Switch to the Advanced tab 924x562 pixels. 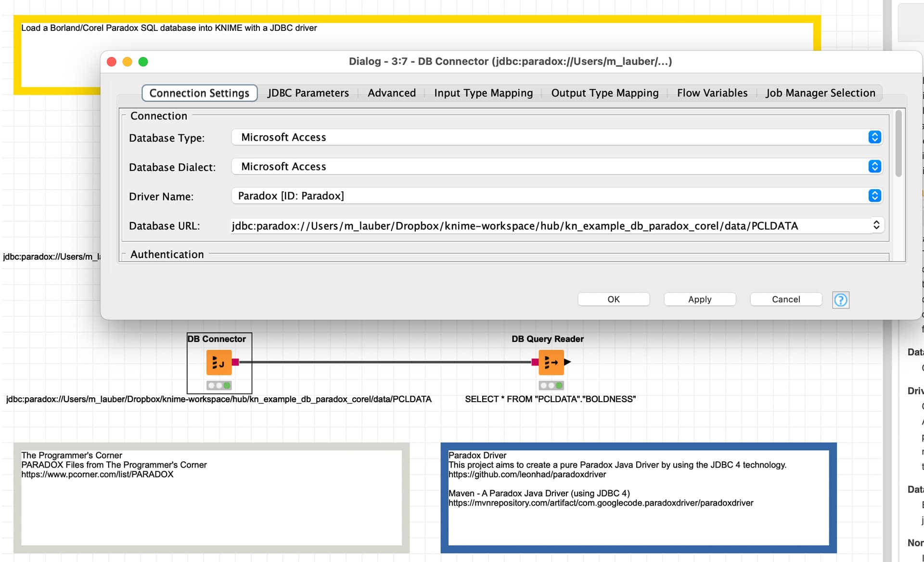click(392, 93)
